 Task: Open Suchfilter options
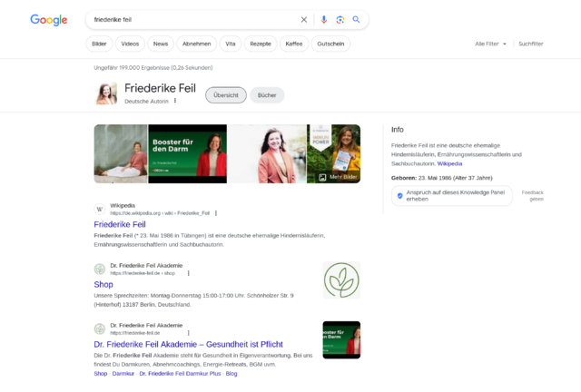point(530,44)
